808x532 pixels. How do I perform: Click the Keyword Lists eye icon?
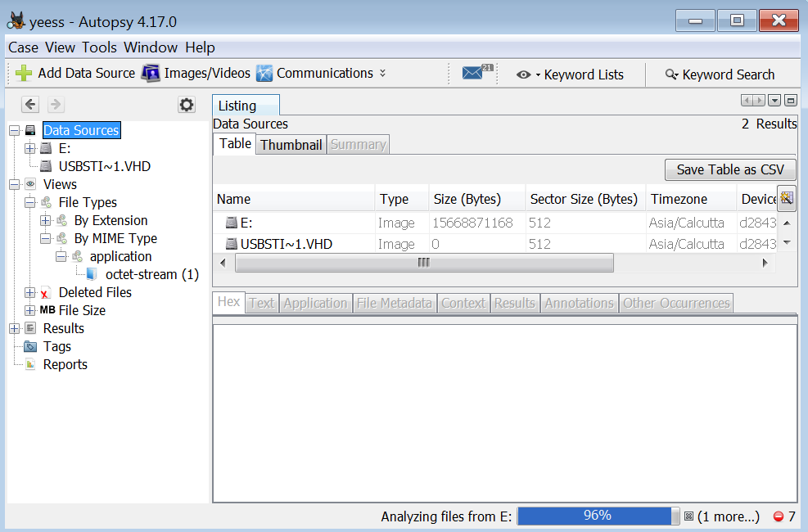pos(524,74)
